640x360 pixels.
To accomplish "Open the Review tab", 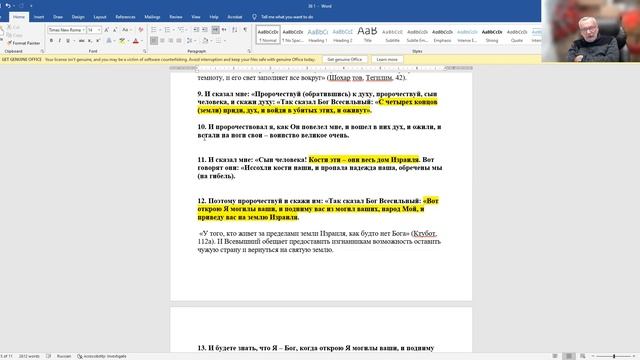I will pos(176,17).
